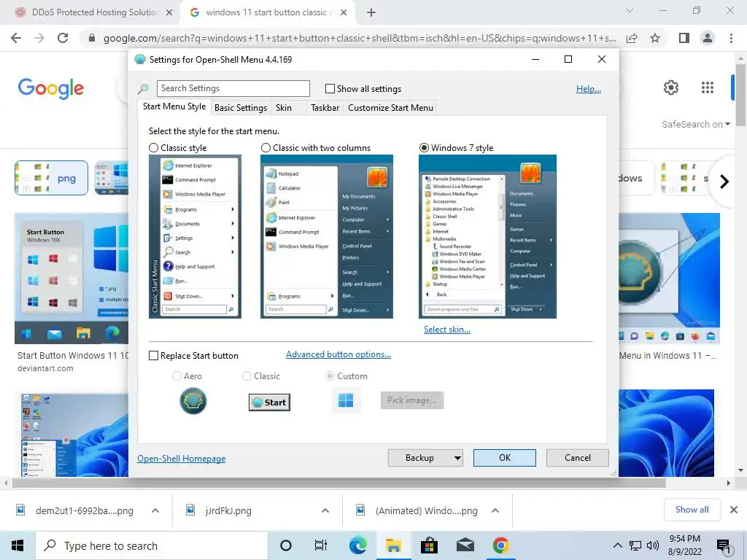The image size is (747, 560).
Task: Click the custom Windows logo button image
Action: 345,400
